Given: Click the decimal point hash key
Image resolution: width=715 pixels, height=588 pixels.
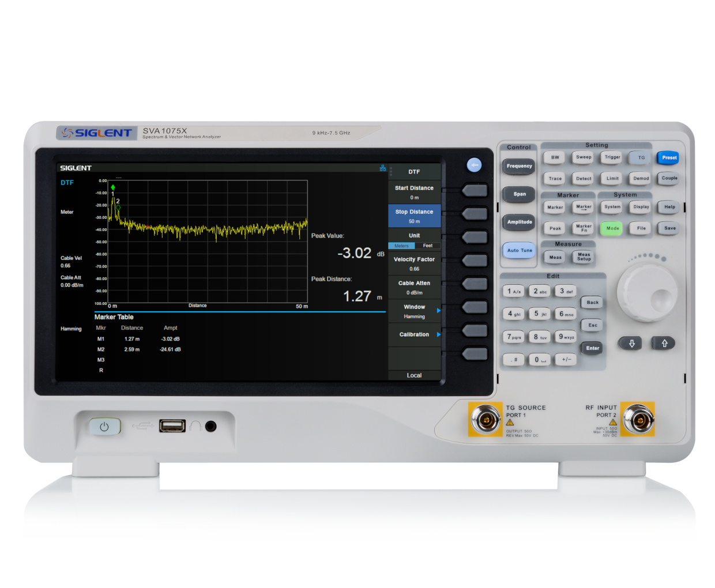Looking at the screenshot, I should (514, 360).
